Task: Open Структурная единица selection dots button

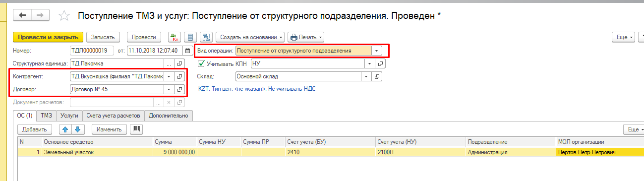Action: [169, 63]
